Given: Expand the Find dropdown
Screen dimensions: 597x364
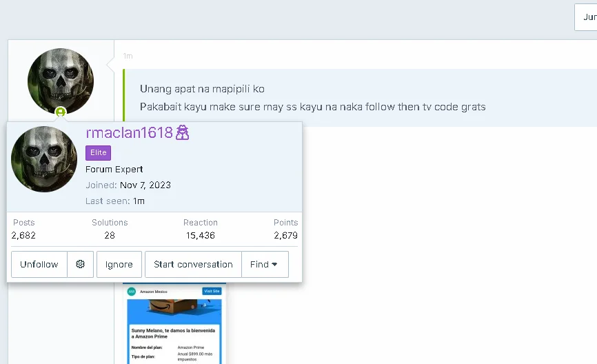Looking at the screenshot, I should tap(265, 264).
